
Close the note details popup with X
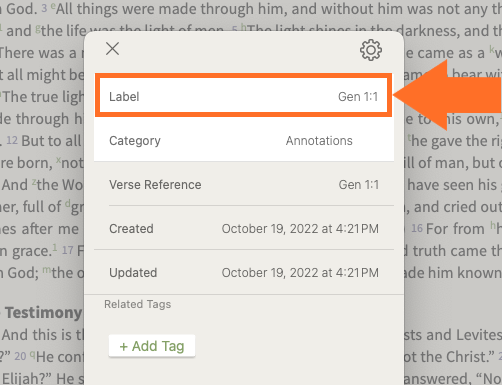pyautogui.click(x=112, y=49)
